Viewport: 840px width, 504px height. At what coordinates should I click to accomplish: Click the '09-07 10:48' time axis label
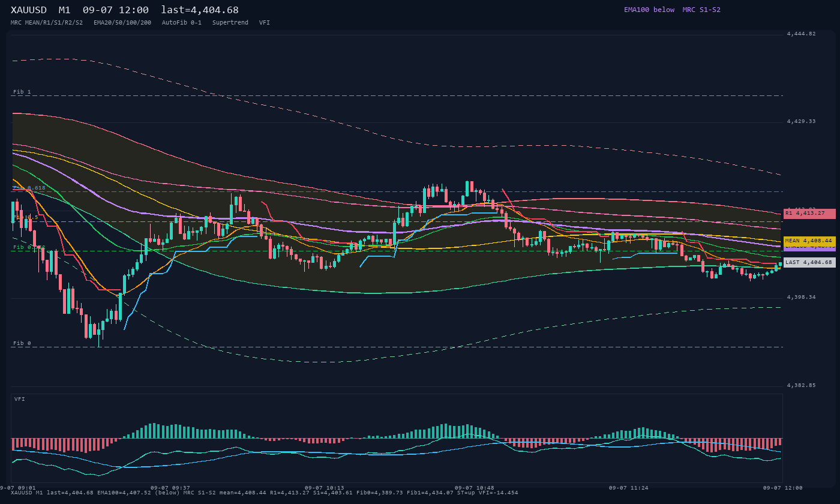pos(475,488)
